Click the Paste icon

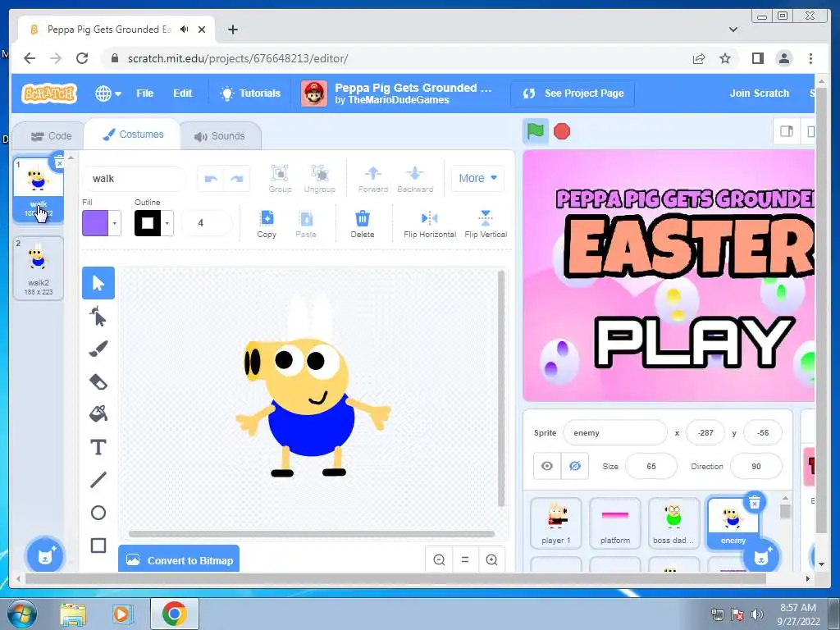tap(306, 224)
